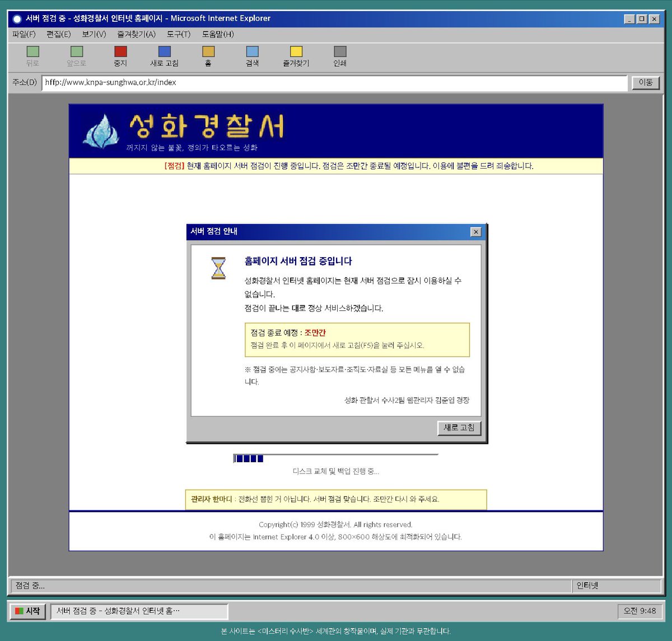Click the Forward (앞으로) toolbar icon
This screenshot has width=672, height=641.
[x=77, y=52]
